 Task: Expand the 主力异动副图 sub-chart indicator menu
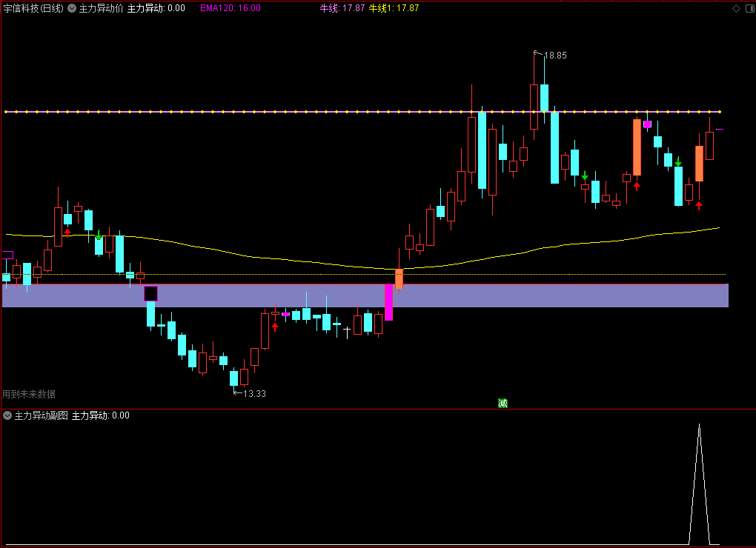click(7, 415)
